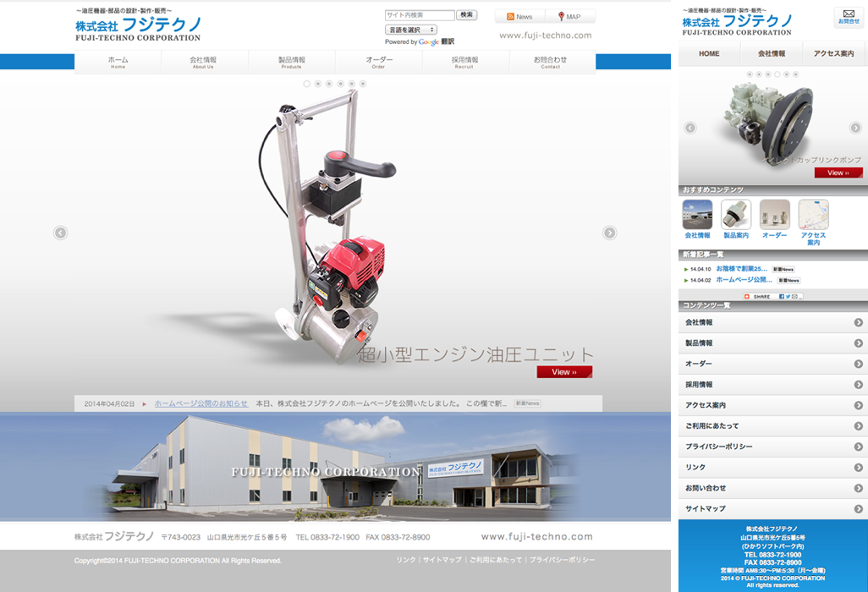
Task: Click the arrow icon on mobile プライバシーポリシー row
Action: point(858,447)
